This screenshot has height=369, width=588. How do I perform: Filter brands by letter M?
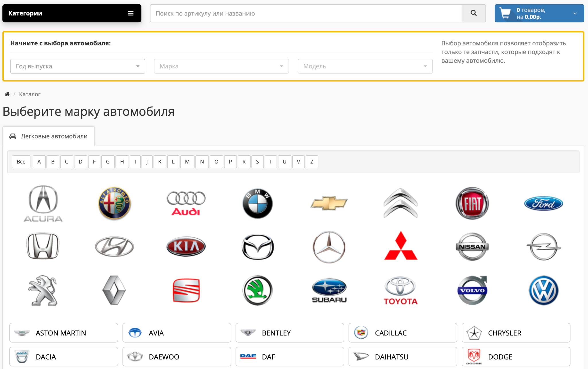click(x=187, y=162)
